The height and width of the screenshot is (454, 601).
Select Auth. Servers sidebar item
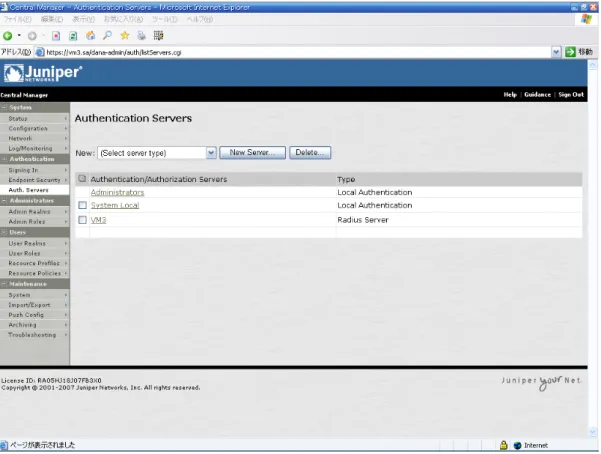[x=34, y=190]
